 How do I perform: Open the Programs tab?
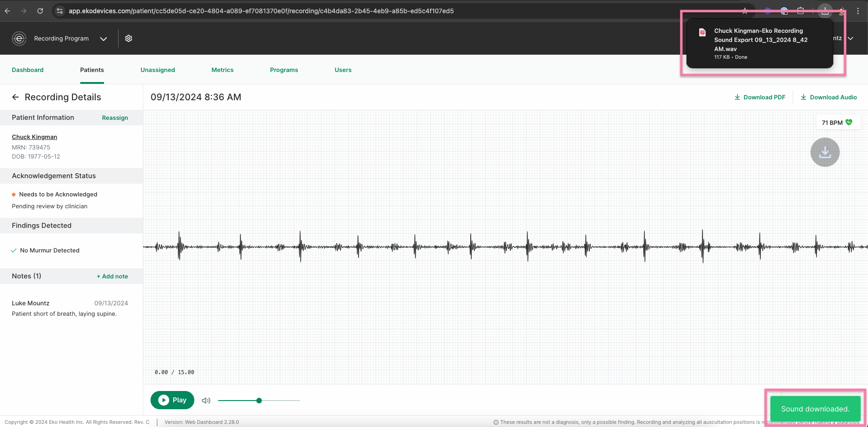pos(284,70)
